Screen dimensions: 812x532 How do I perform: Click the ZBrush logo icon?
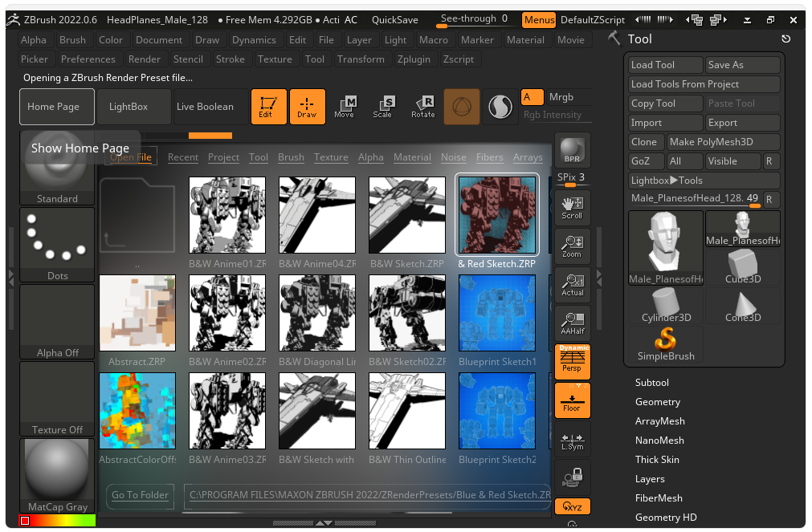14,20
